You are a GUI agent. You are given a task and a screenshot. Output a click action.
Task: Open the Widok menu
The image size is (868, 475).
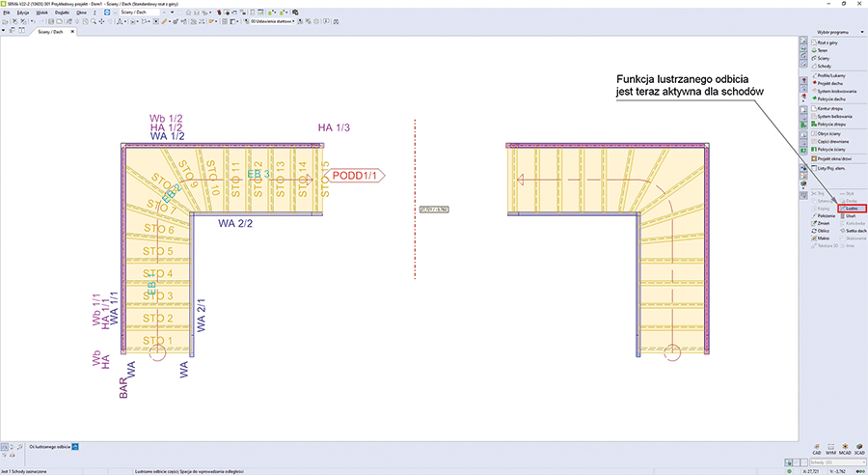[x=41, y=13]
